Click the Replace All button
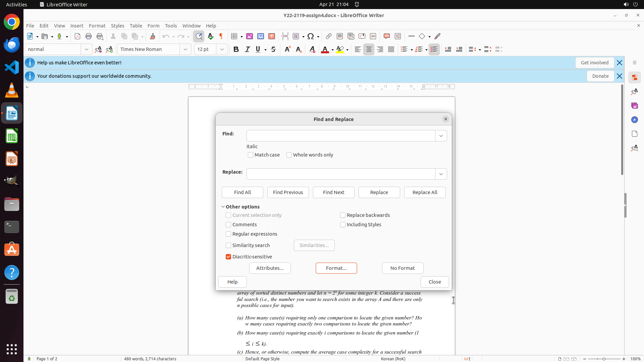The image size is (644, 362). point(425,192)
